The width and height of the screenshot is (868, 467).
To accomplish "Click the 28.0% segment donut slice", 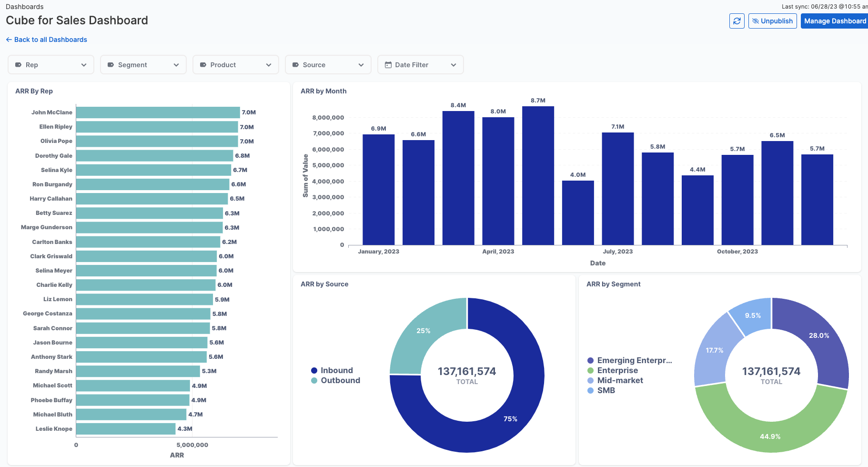I will (x=819, y=335).
